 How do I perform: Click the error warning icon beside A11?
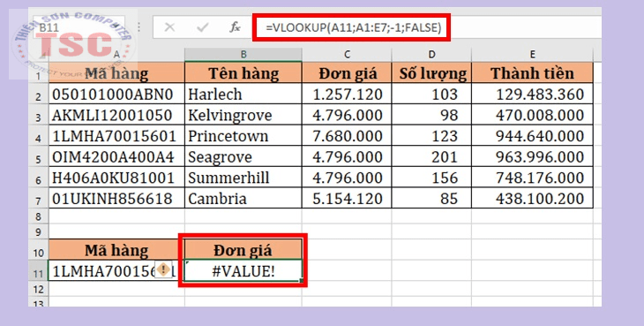pos(164,270)
